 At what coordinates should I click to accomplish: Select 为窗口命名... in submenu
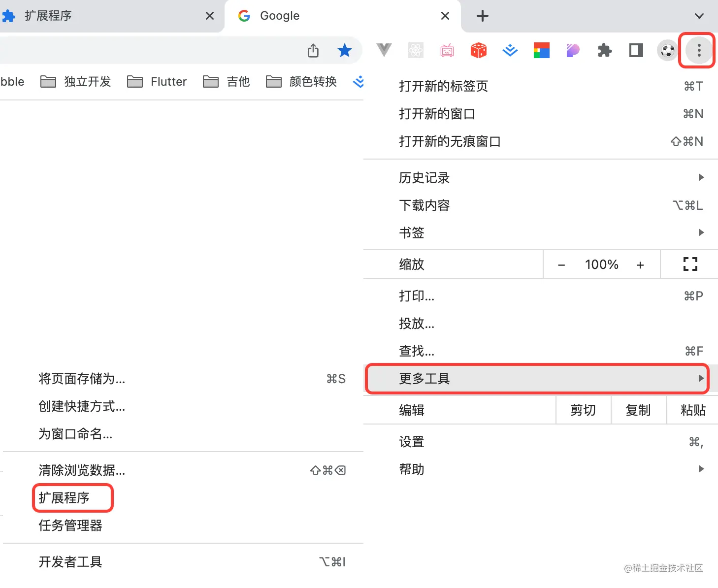click(183, 434)
